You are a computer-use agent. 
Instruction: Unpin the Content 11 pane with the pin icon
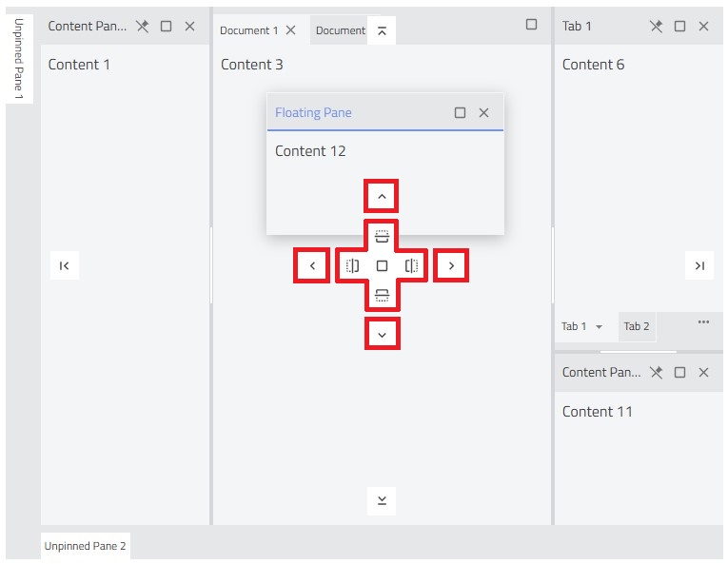tap(656, 372)
